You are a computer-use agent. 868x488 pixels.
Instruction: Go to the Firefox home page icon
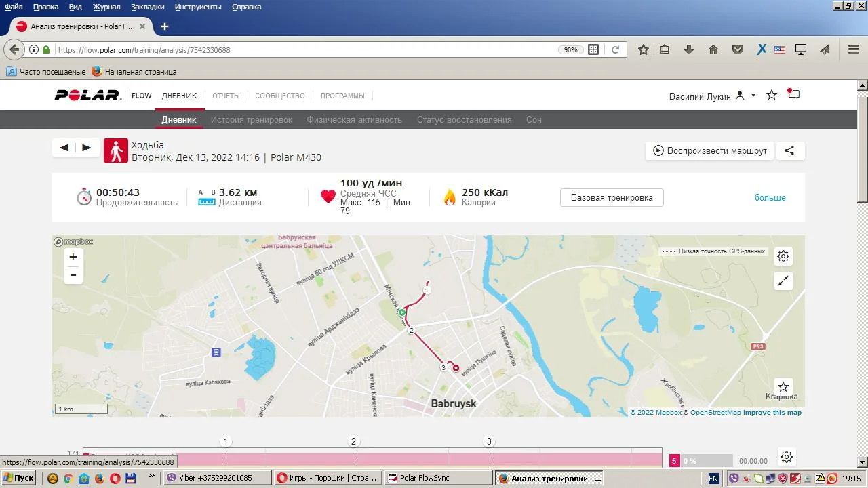click(x=713, y=49)
